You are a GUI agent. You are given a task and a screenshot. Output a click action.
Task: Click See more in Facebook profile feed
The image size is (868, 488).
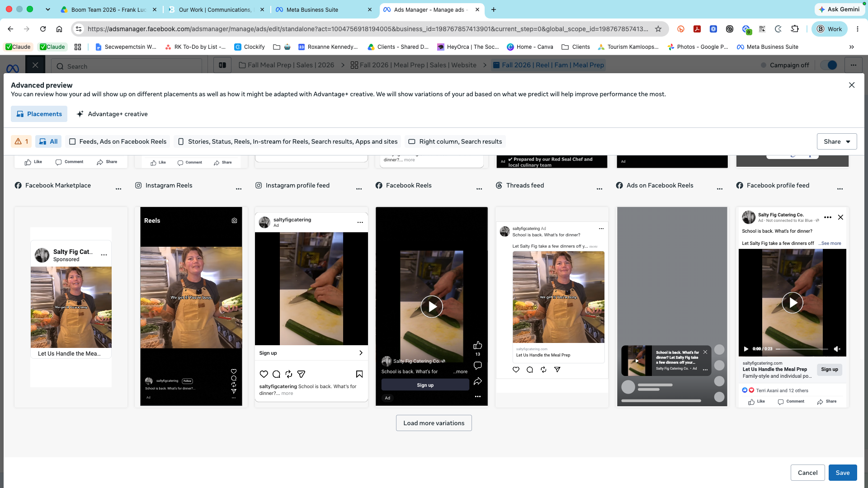coord(831,244)
